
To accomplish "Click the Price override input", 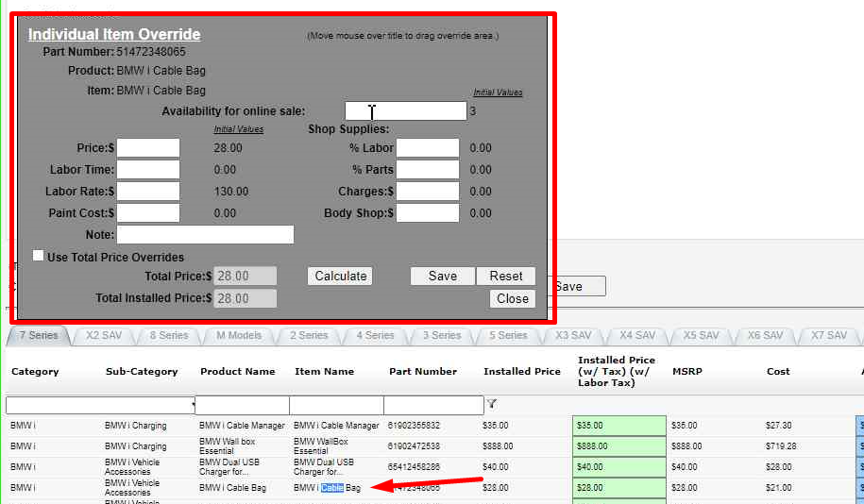I will click(x=148, y=148).
